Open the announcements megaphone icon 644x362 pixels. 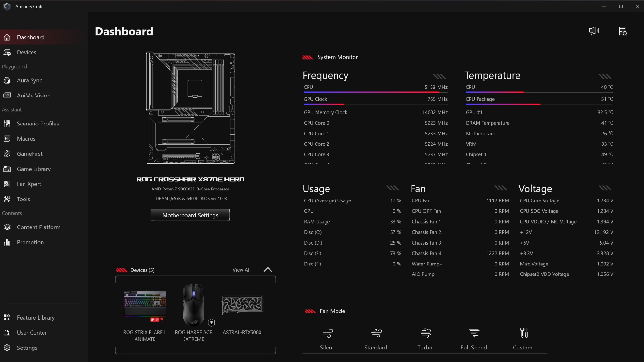click(594, 31)
